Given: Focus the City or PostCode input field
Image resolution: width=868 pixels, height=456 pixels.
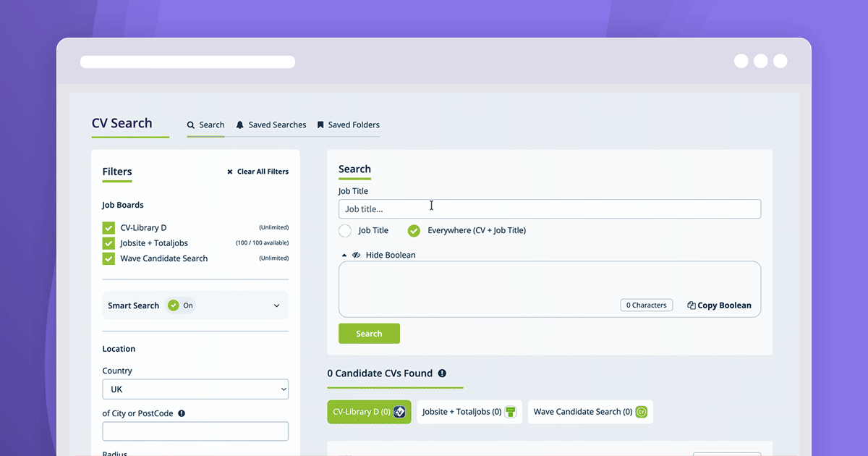Looking at the screenshot, I should pos(195,431).
